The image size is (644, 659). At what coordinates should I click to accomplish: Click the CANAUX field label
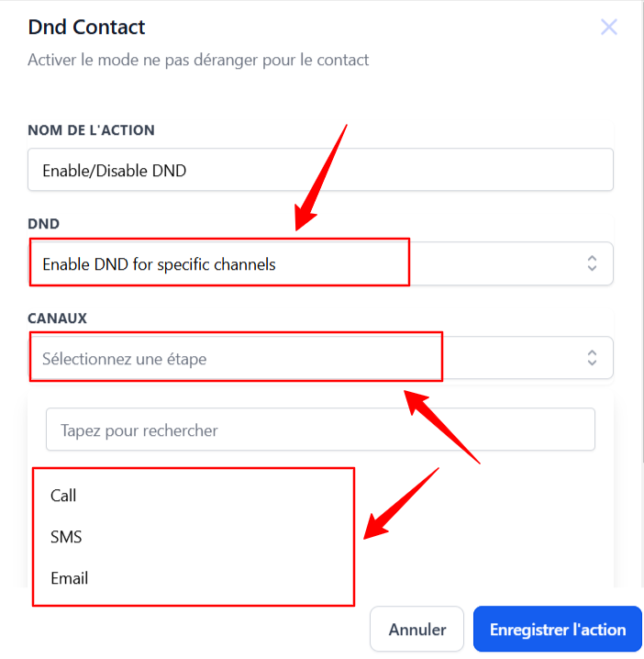pyautogui.click(x=58, y=318)
